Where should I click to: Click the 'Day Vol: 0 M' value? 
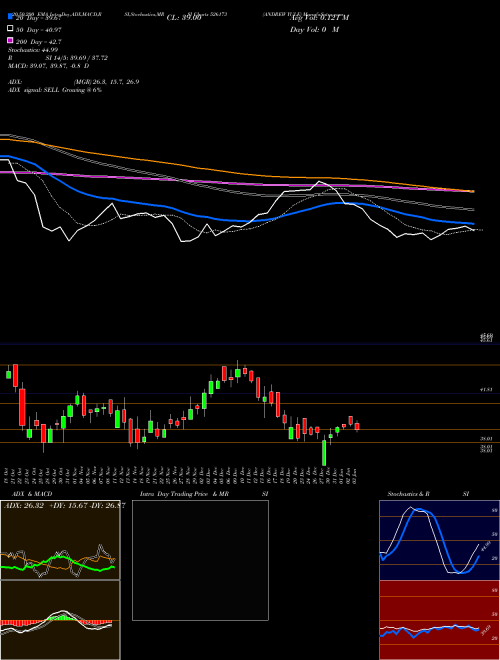[x=314, y=29]
